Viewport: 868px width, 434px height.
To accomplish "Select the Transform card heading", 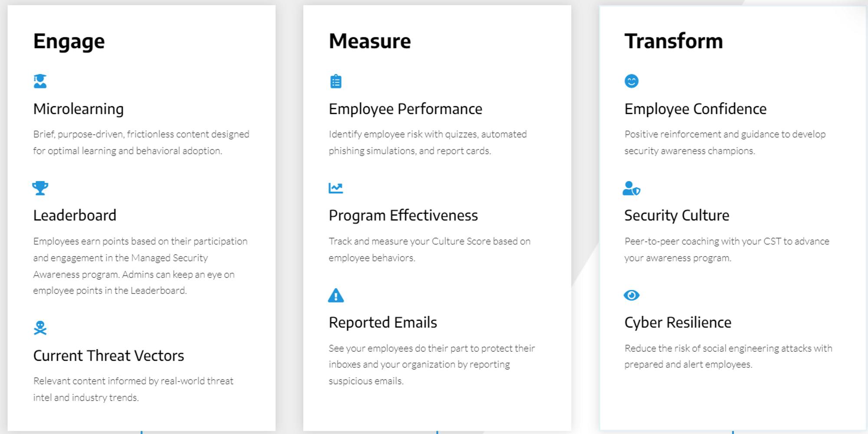I will click(674, 42).
